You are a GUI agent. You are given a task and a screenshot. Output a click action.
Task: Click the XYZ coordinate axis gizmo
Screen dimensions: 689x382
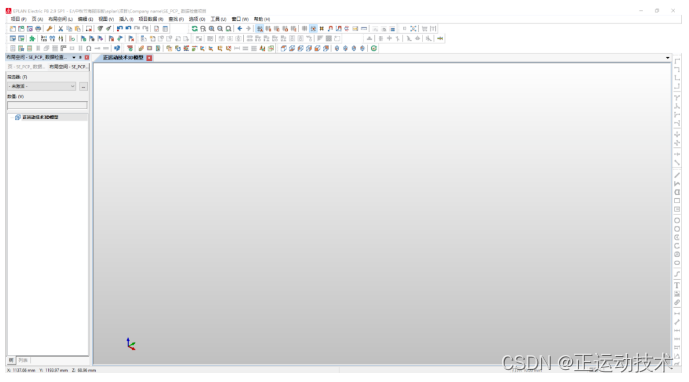click(x=131, y=344)
